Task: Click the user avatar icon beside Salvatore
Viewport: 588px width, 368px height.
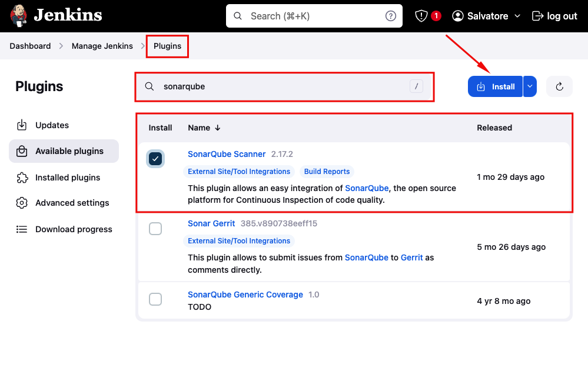Action: (457, 16)
